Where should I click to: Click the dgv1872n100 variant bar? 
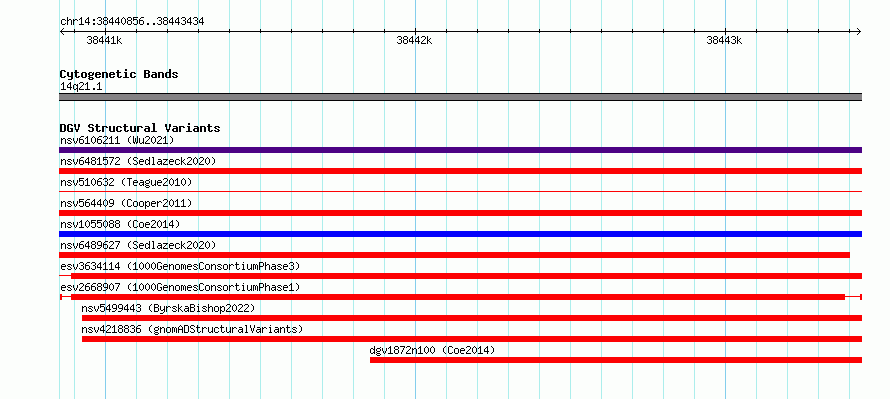click(x=616, y=360)
